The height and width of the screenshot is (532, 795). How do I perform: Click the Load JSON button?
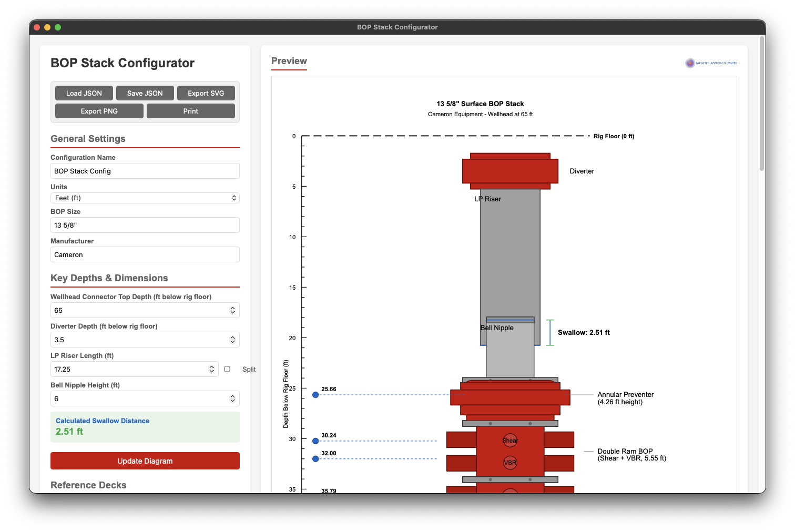pos(84,93)
